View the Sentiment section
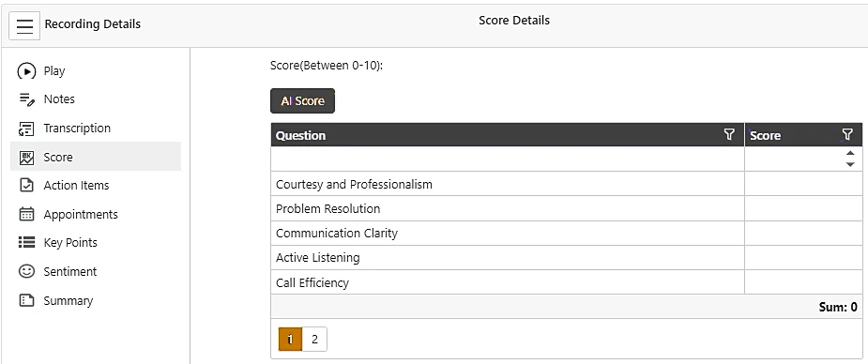The image size is (868, 364). point(95,271)
